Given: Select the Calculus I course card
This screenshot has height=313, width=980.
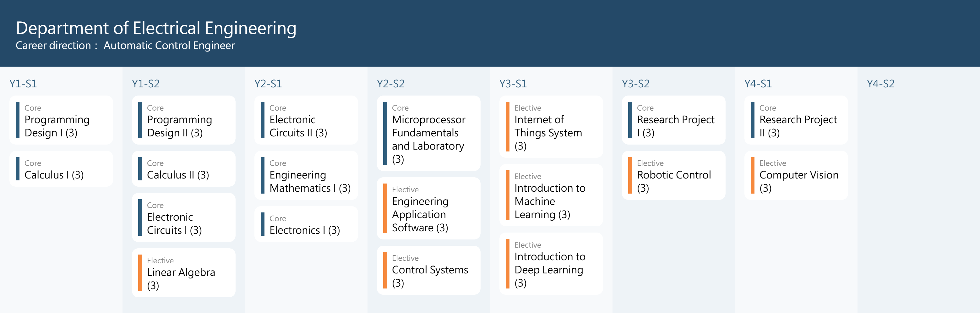Looking at the screenshot, I should (x=61, y=169).
